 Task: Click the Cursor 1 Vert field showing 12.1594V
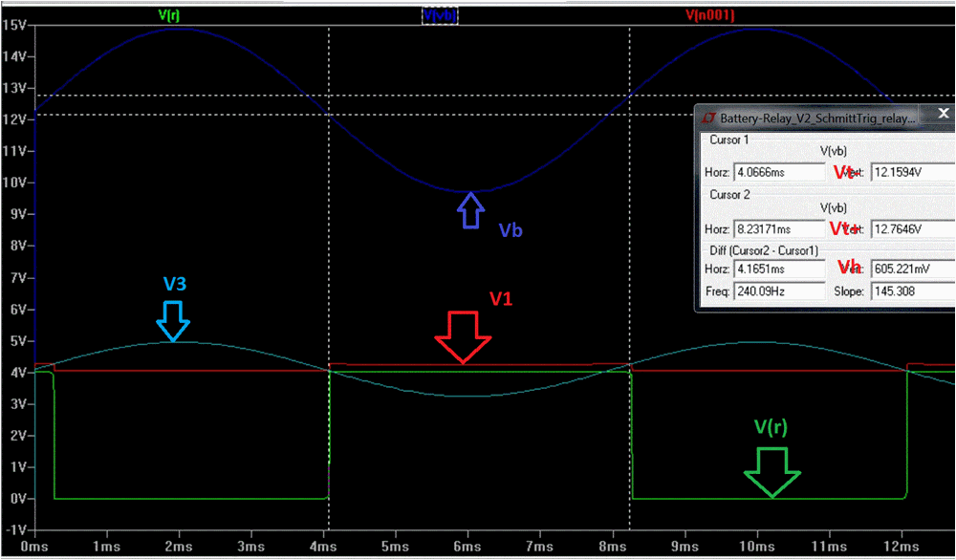pos(912,173)
